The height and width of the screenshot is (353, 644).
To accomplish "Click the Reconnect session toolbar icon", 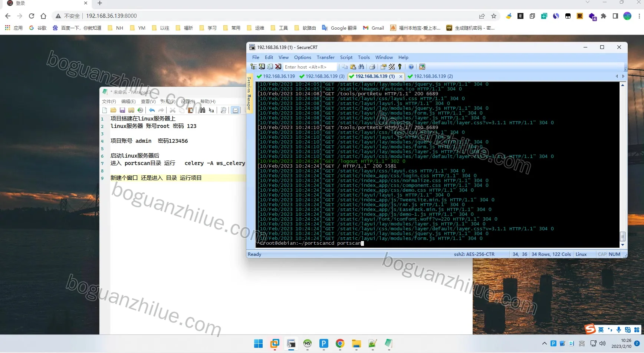I will point(270,67).
